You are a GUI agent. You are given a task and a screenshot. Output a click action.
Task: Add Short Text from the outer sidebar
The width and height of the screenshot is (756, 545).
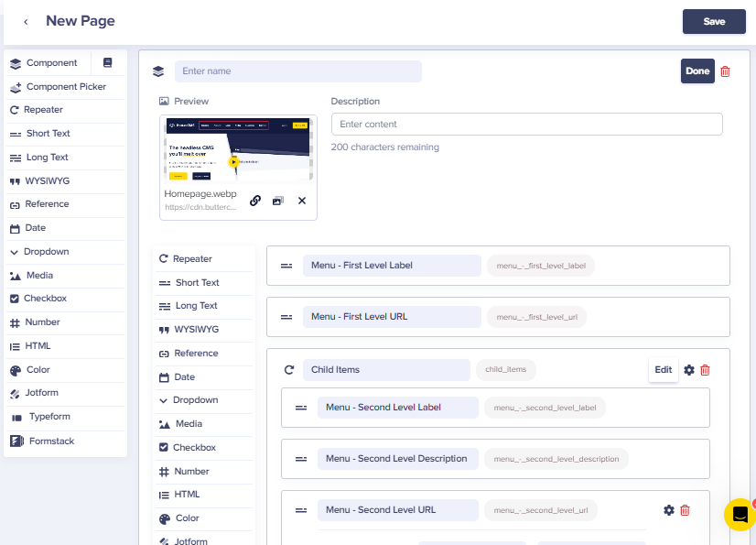(x=66, y=134)
